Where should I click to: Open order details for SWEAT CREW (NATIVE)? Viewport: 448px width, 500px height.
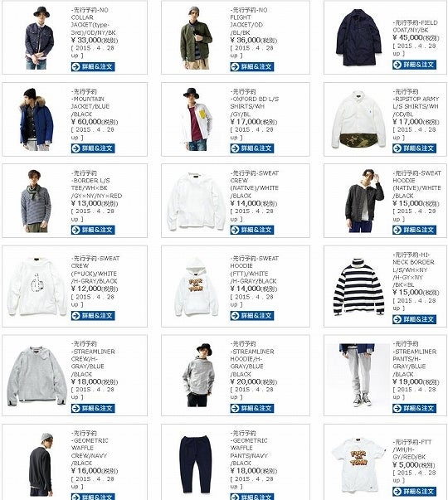(x=251, y=230)
